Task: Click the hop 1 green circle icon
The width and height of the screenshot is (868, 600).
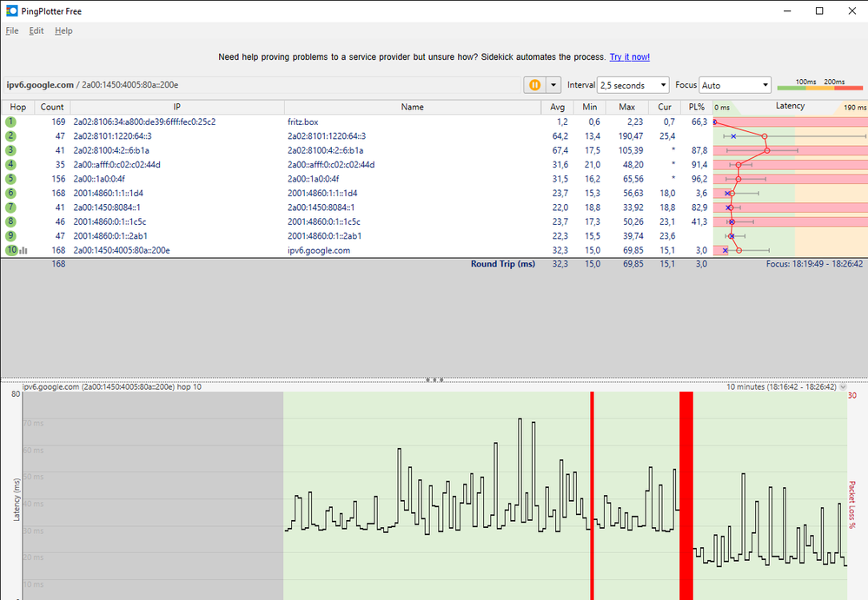Action: (11, 122)
